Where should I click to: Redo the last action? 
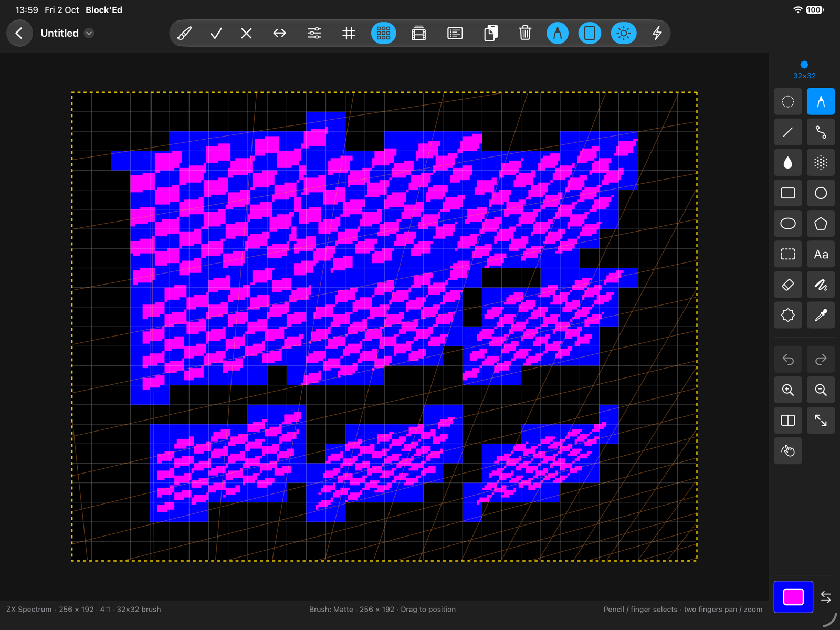(x=821, y=360)
